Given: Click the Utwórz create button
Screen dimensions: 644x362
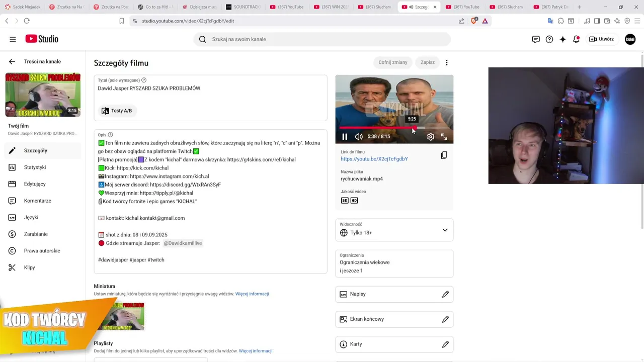Looking at the screenshot, I should pyautogui.click(x=601, y=39).
